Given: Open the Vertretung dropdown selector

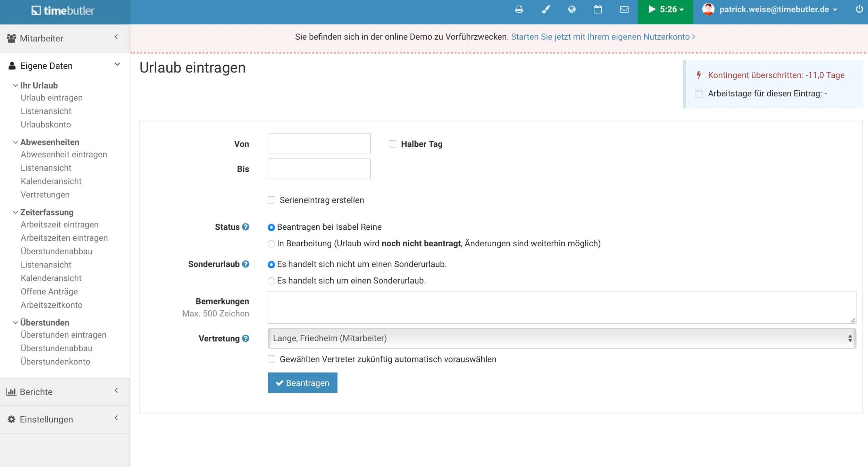Looking at the screenshot, I should point(561,338).
